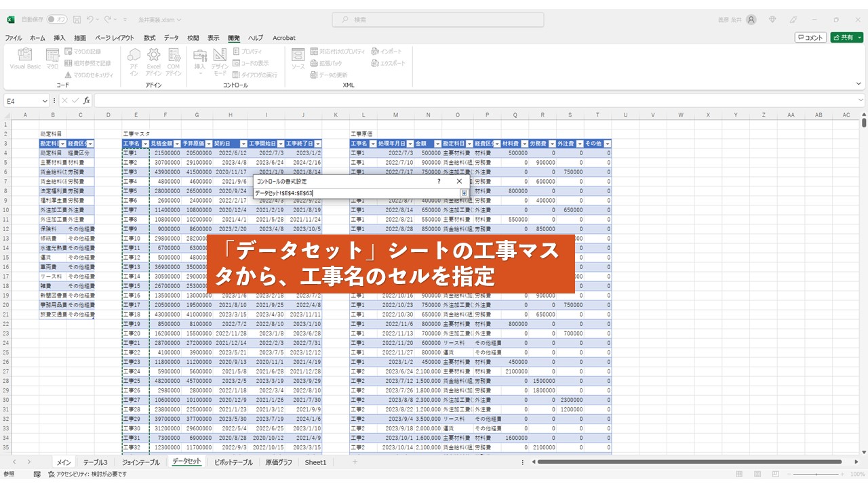
Task: Select the column E header
Action: pyautogui.click(x=136, y=115)
